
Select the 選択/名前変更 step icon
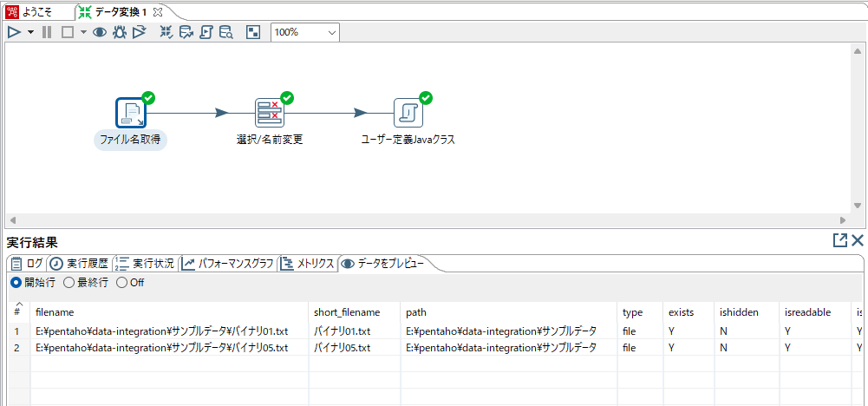point(269,113)
